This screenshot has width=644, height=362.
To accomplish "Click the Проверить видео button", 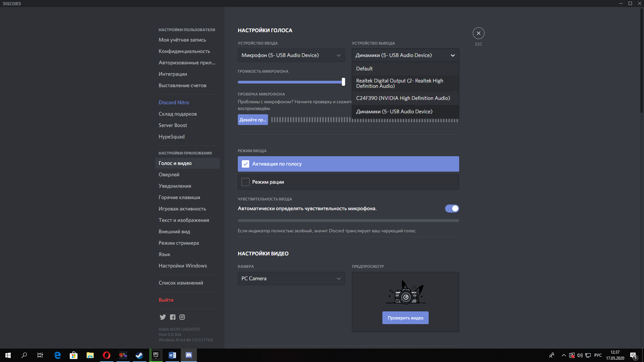I will (405, 318).
